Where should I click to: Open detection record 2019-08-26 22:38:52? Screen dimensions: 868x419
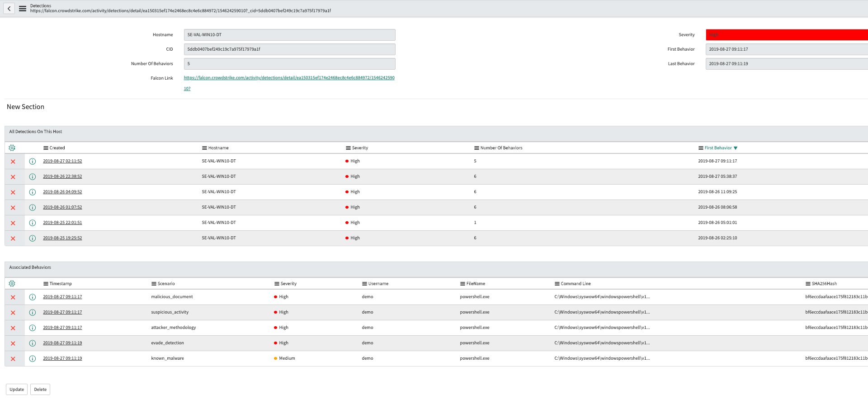[x=62, y=176]
